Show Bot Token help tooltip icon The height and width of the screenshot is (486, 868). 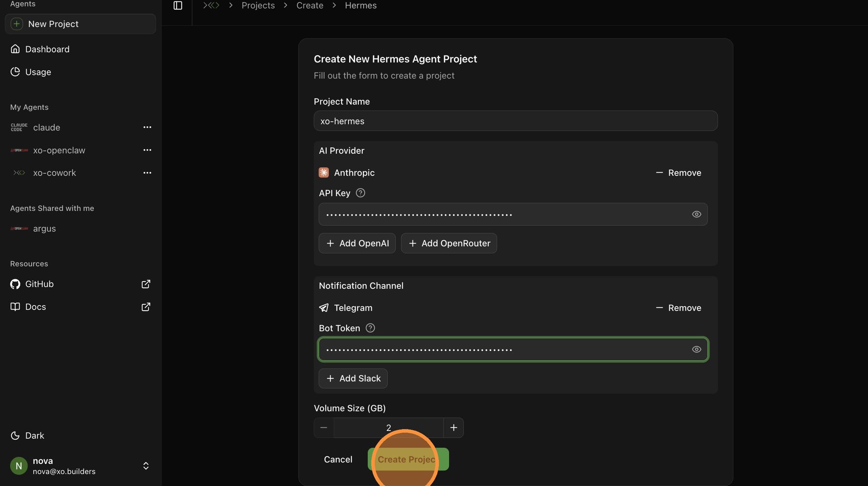(x=370, y=328)
